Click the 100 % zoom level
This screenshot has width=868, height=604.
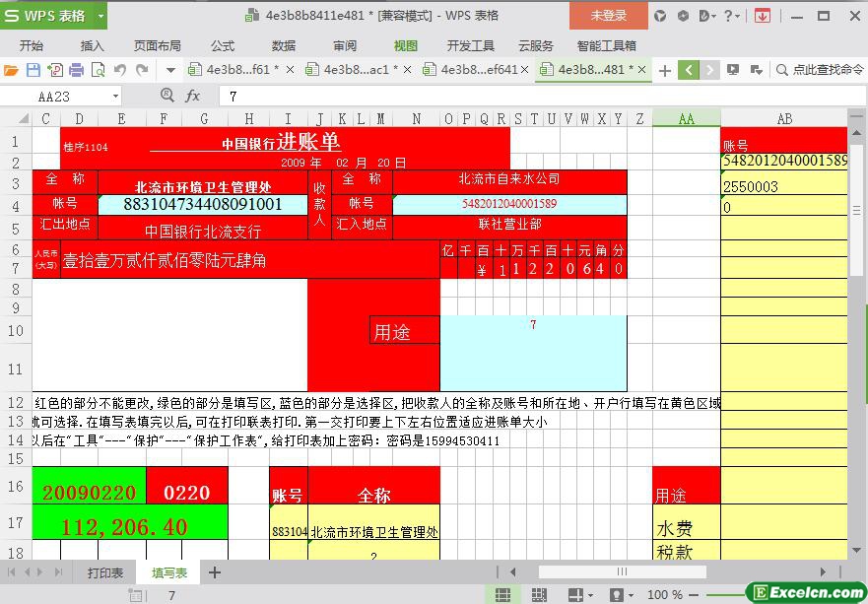tap(665, 595)
